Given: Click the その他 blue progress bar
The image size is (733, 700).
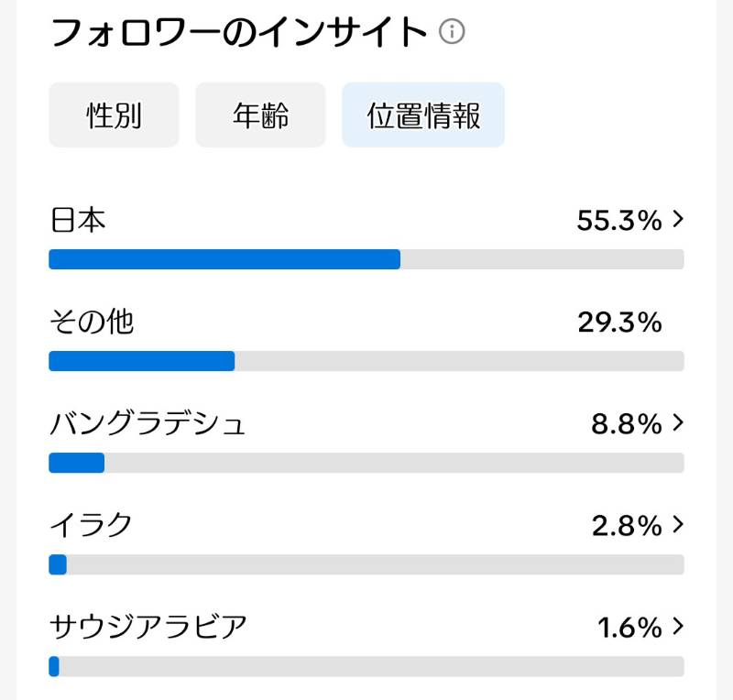Looking at the screenshot, I should click(x=142, y=361).
